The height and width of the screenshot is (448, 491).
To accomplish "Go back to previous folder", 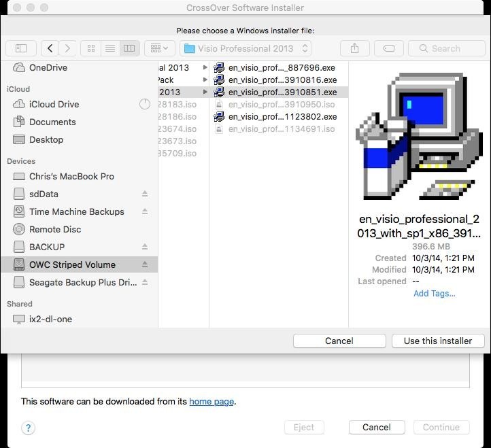I will [x=50, y=48].
